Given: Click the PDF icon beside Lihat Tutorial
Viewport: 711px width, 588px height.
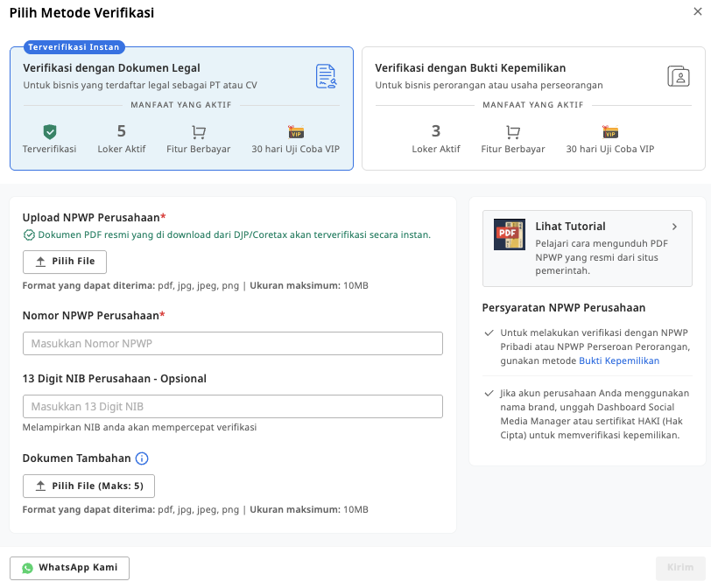Looking at the screenshot, I should coord(509,234).
